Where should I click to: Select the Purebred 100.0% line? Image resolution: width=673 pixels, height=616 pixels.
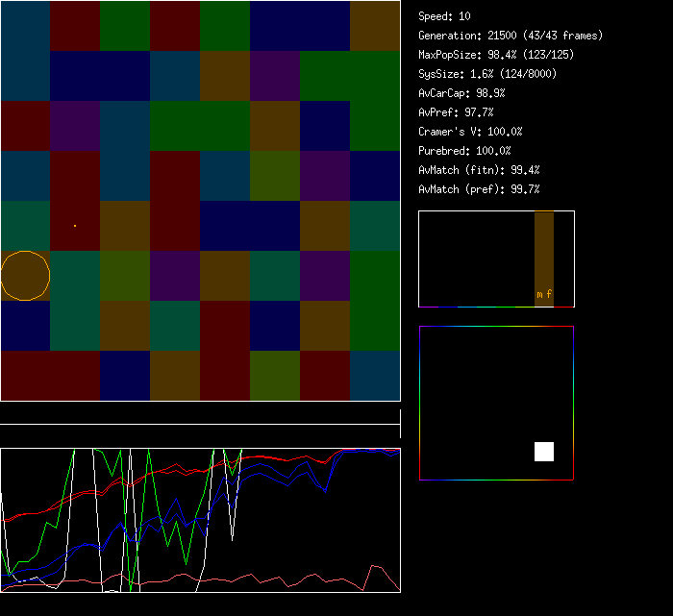[464, 151]
